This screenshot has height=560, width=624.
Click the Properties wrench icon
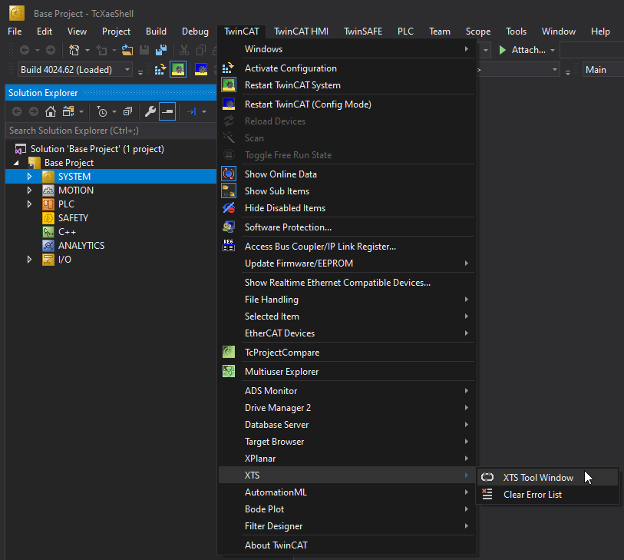click(150, 111)
